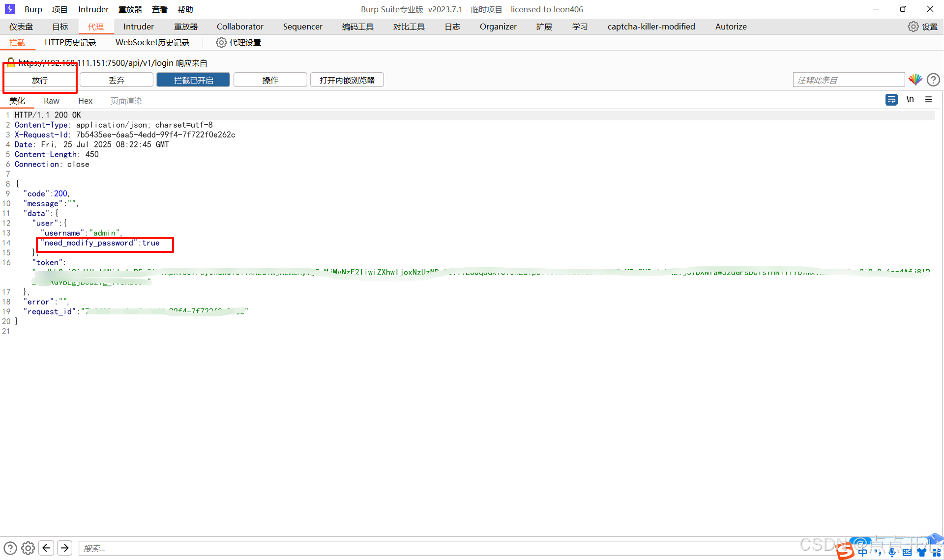Image resolution: width=944 pixels, height=560 pixels.
Task: Click the Forward button (放行)
Action: tap(40, 80)
